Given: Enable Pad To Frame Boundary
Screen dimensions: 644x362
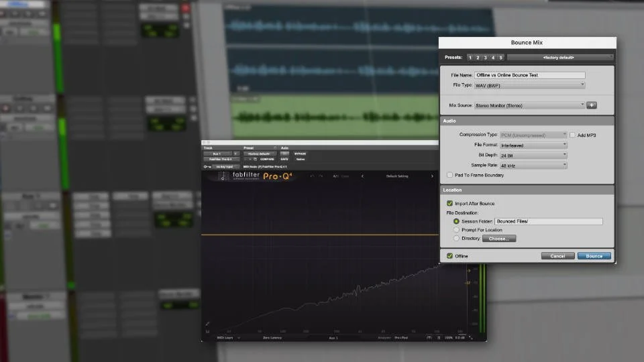Looking at the screenshot, I should (x=449, y=175).
